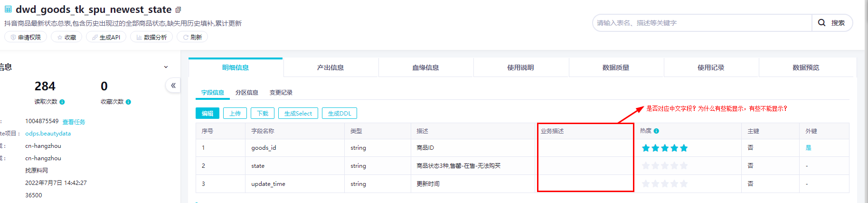Screen dimensions: 868x203
Task: Click info icon beside 热度 column header
Action: point(656,131)
